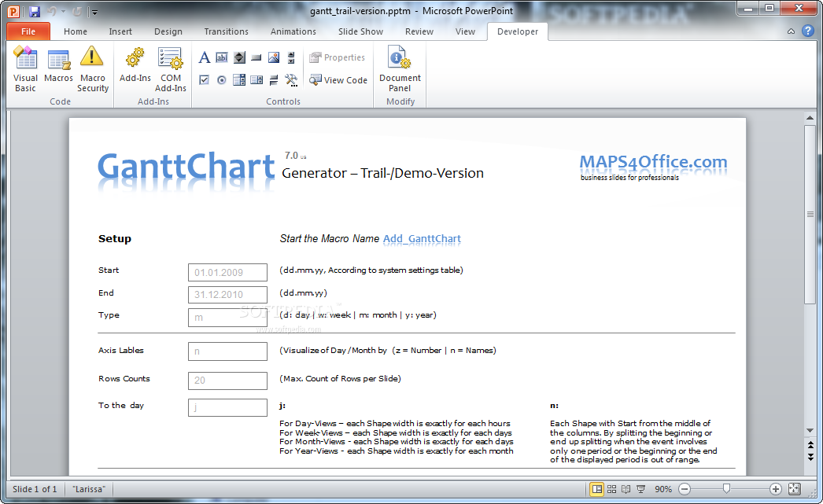Click the zoom in plus button
Image resolution: width=823 pixels, height=504 pixels.
point(775,489)
